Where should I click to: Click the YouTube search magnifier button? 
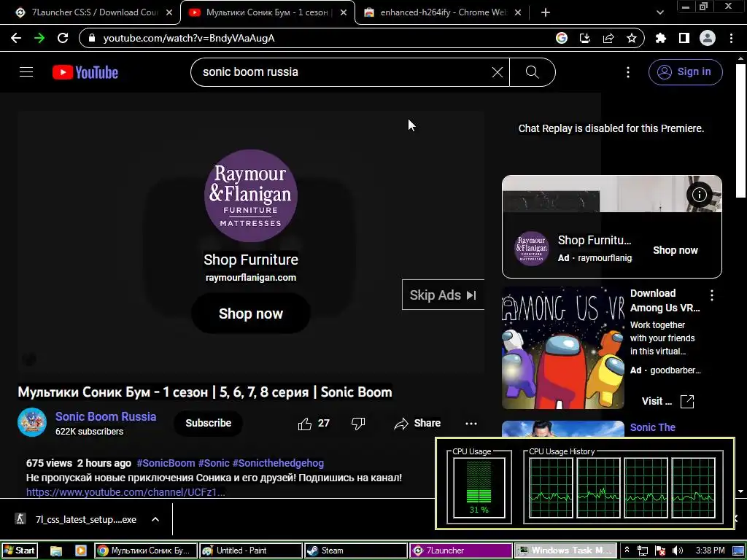[x=532, y=72]
